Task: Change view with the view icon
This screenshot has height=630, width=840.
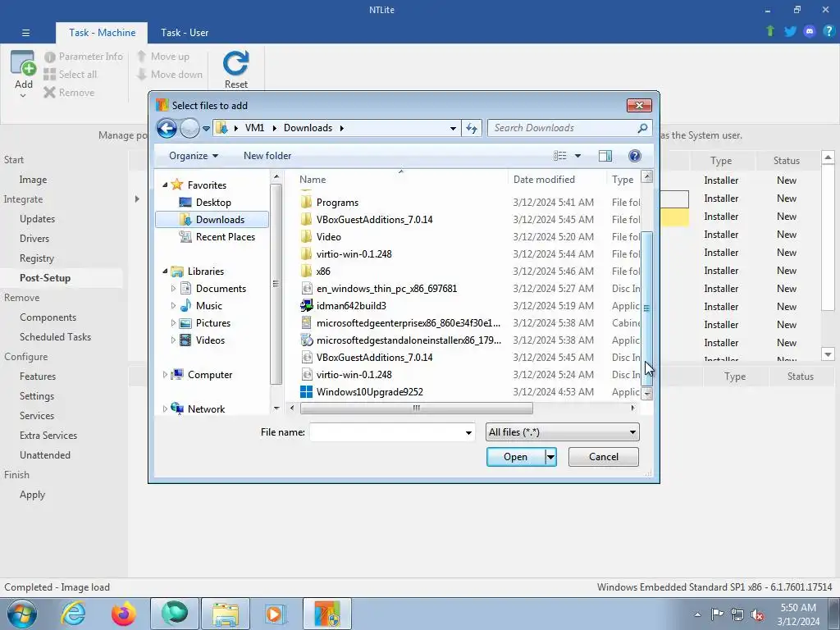Action: click(559, 156)
